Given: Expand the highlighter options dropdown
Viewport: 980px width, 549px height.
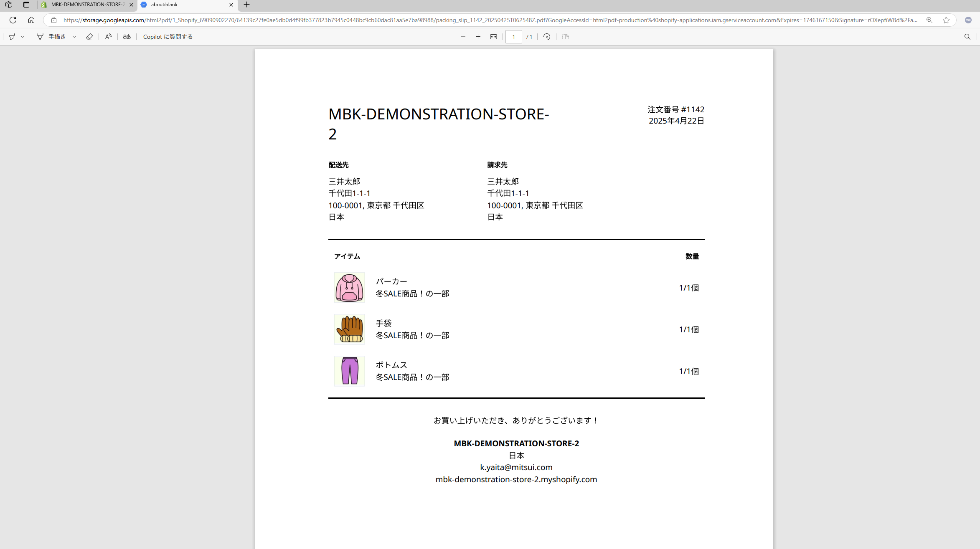Looking at the screenshot, I should click(x=23, y=37).
